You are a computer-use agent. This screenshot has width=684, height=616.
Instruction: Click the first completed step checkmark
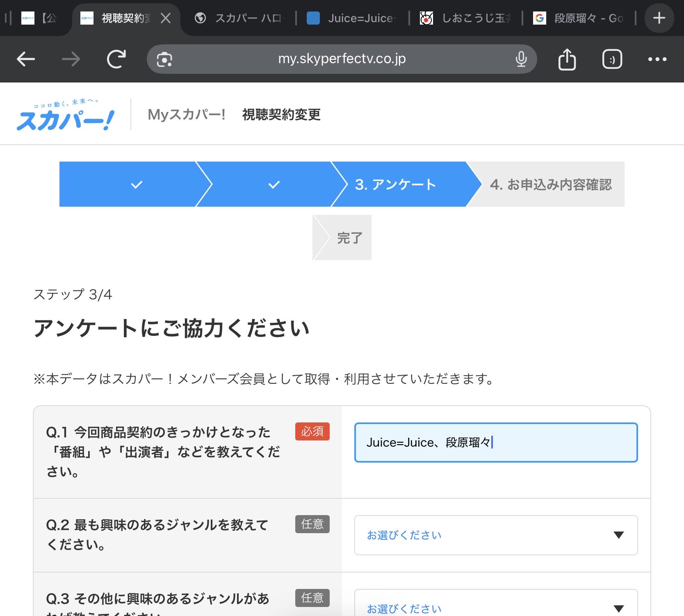[x=137, y=185]
